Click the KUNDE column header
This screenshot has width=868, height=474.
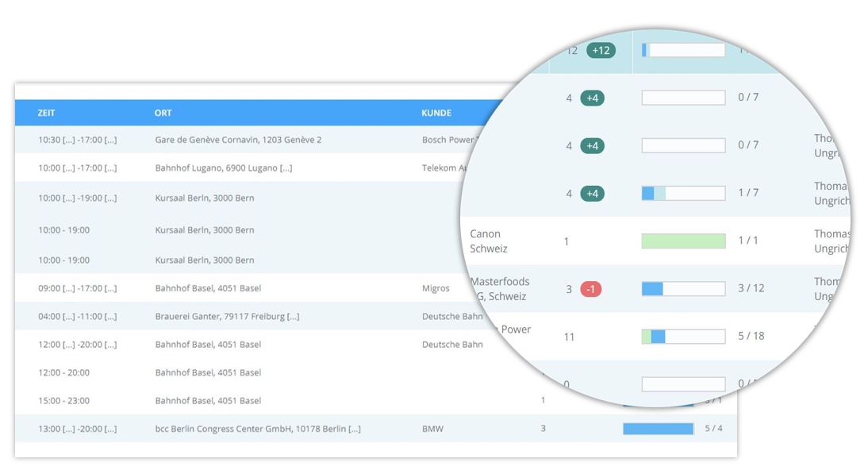coord(436,113)
